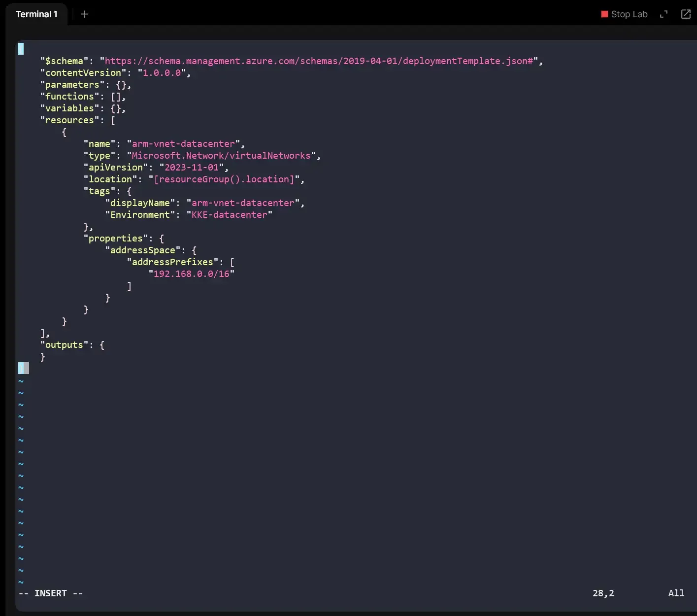
Task: Open terminal in new window icon
Action: point(686,14)
